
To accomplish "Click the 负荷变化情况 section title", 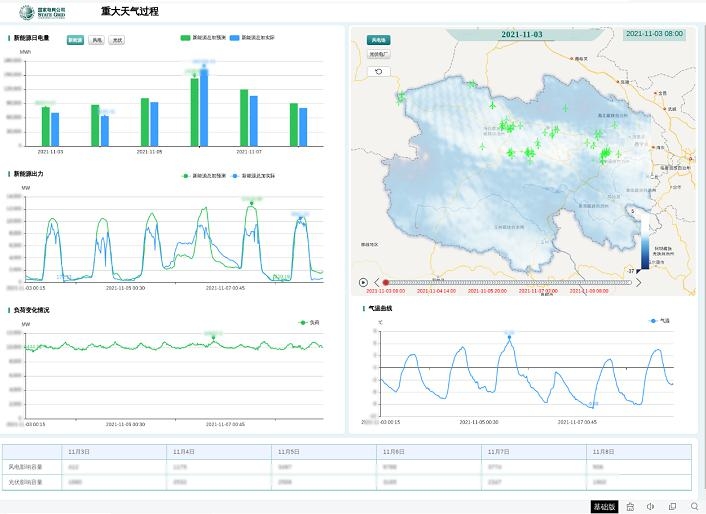I will coord(31,310).
